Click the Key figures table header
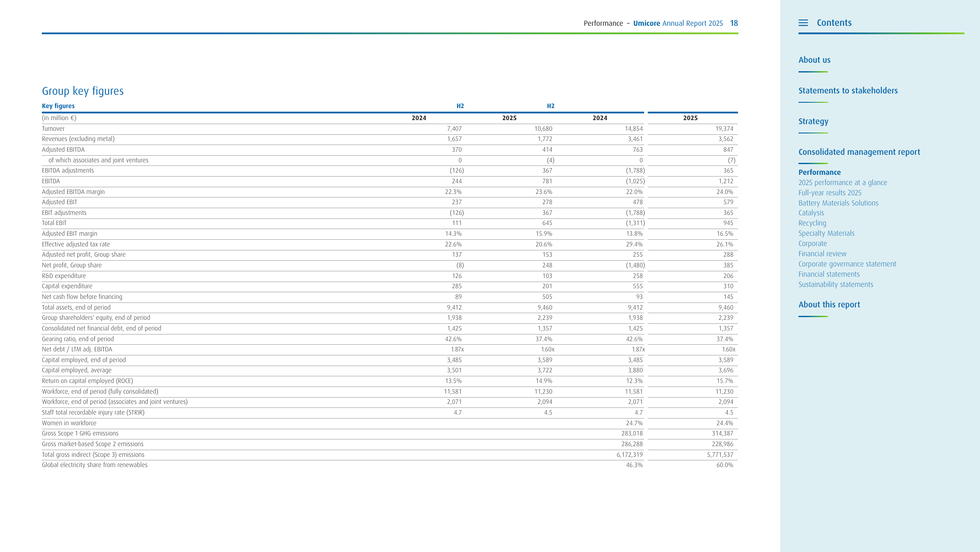This screenshot has width=980, height=552. tap(58, 106)
